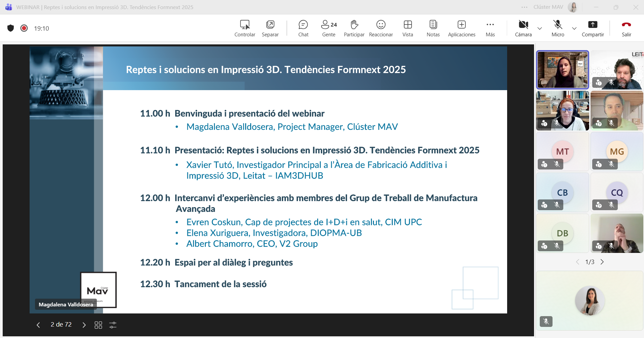Open the Reaccionar emoji menu
This screenshot has width=644, height=338.
pyautogui.click(x=381, y=28)
